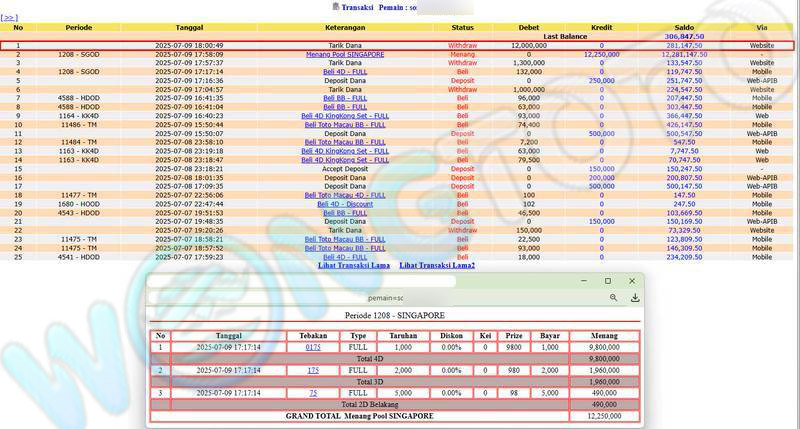Image resolution: width=800 pixels, height=429 pixels.
Task: Click Lihat Transaksi Lama2 link
Action: 437,265
